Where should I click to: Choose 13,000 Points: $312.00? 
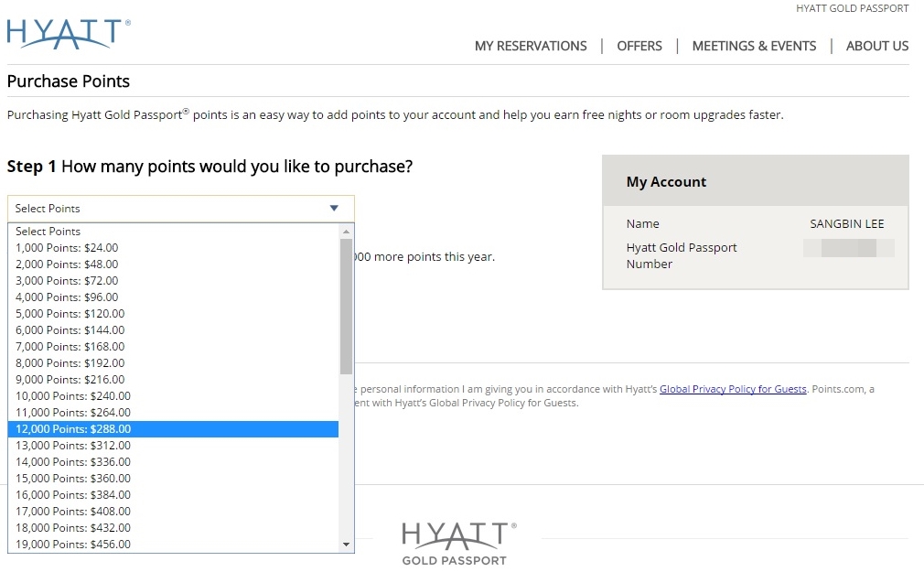[173, 446]
